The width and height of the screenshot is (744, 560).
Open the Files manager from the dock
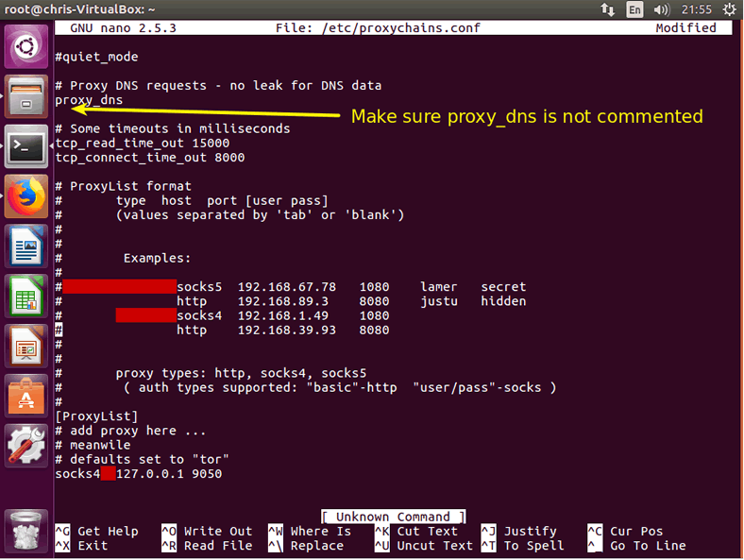tap(26, 96)
